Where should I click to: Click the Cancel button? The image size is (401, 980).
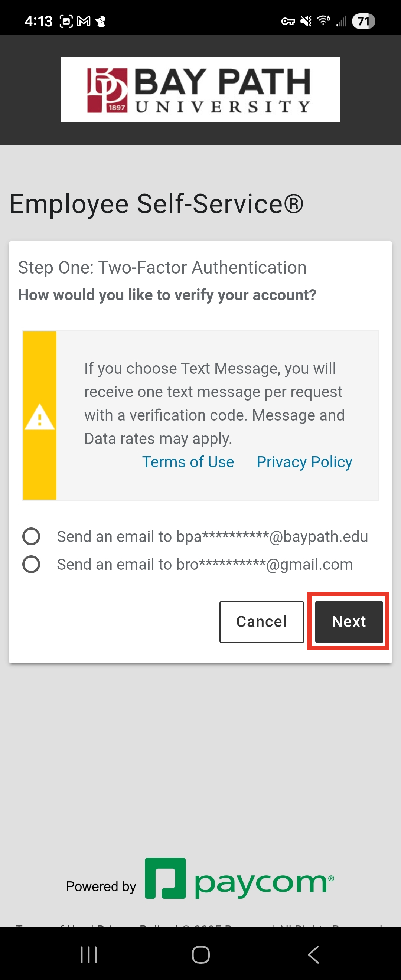coord(261,622)
